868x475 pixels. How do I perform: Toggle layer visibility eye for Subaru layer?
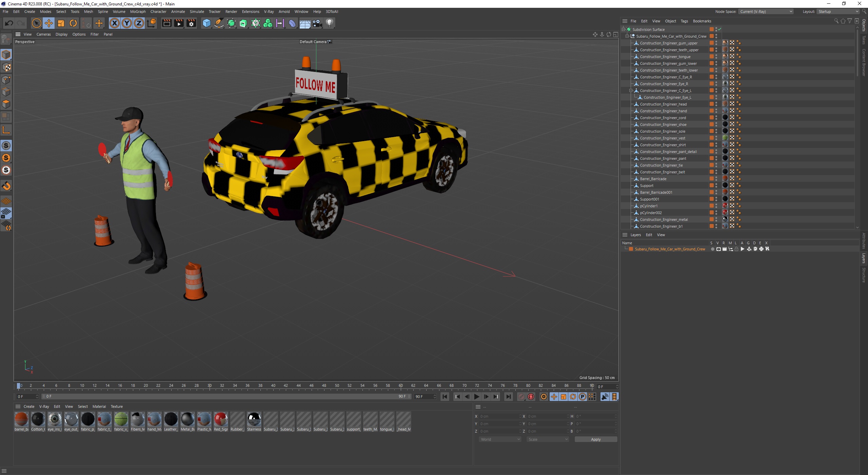[718, 249]
